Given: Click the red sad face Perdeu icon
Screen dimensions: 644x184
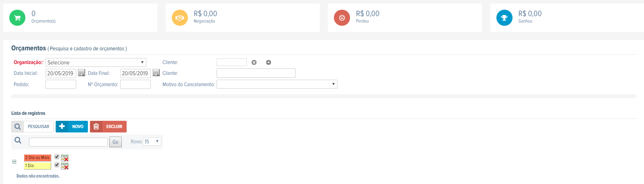Looking at the screenshot, I should click(x=342, y=18).
